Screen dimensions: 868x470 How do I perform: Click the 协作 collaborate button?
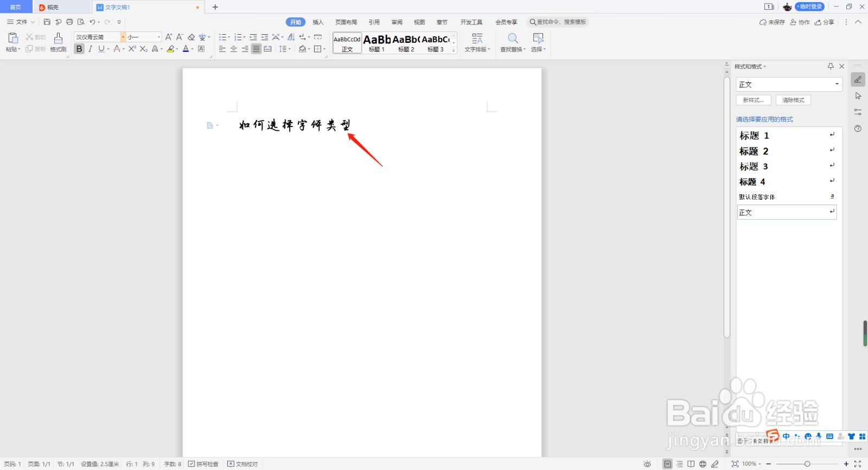800,22
